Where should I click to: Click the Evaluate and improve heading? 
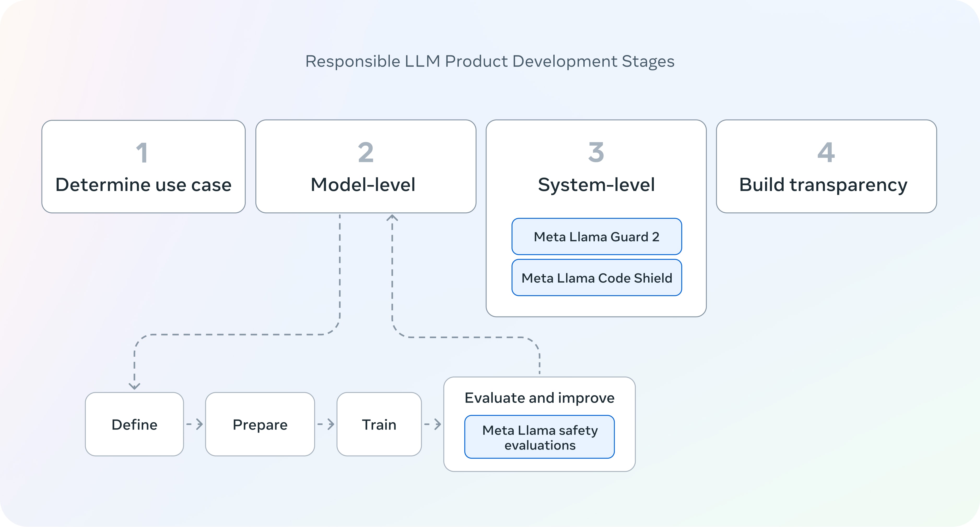tap(539, 398)
